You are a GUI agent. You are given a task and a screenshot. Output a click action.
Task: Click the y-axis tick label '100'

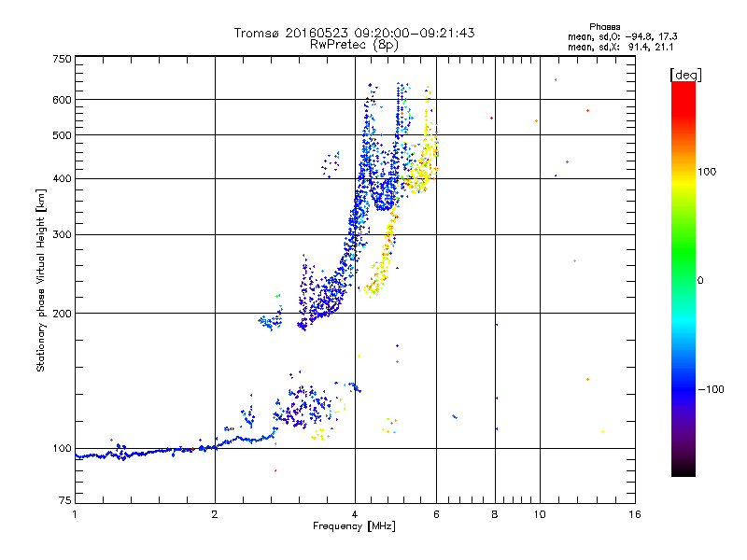62,448
